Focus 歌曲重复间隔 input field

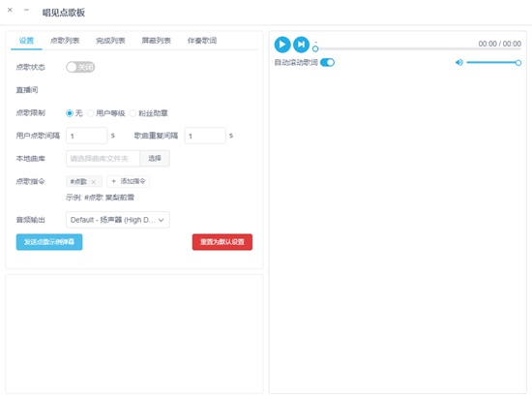(x=205, y=136)
